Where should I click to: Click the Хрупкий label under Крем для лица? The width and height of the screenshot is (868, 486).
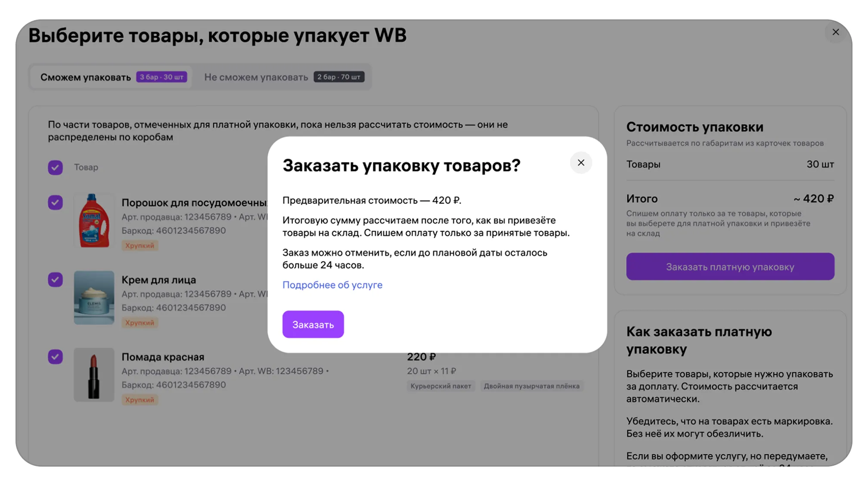[139, 323]
